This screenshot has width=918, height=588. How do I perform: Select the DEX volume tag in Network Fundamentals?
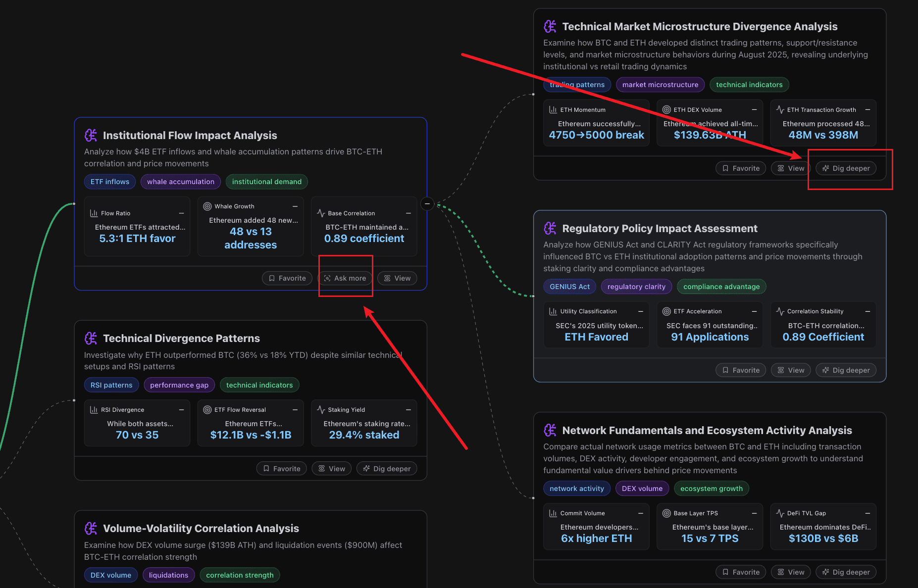click(642, 489)
